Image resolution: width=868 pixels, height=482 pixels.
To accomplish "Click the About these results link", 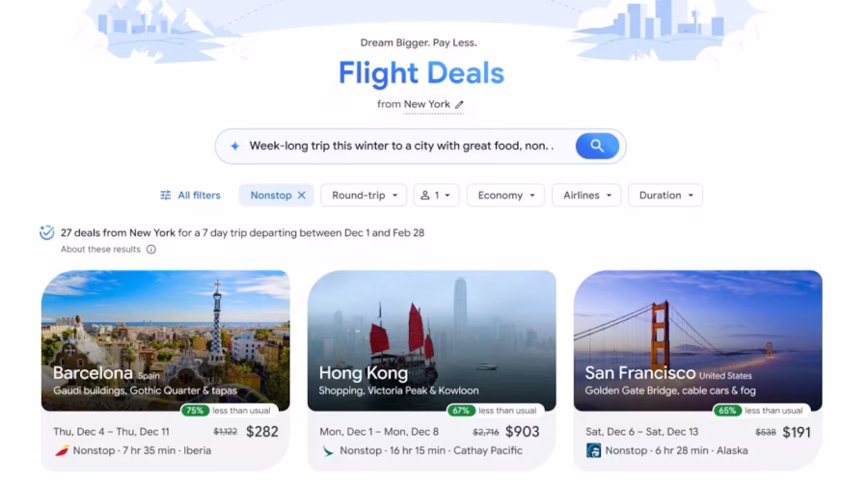I will (100, 250).
